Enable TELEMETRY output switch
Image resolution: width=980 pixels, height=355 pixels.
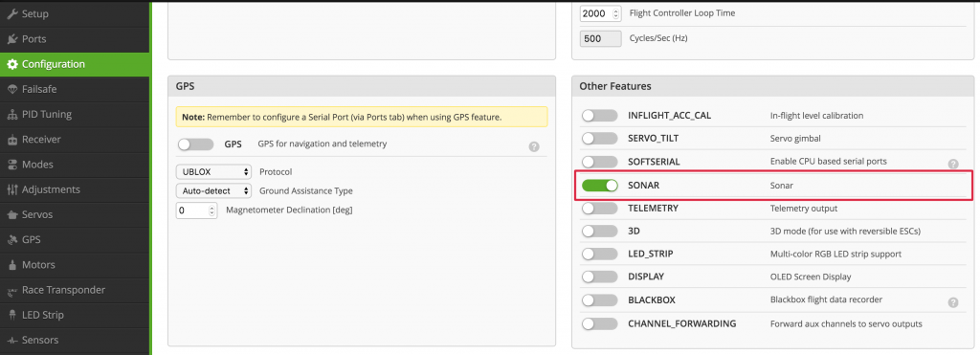point(599,209)
